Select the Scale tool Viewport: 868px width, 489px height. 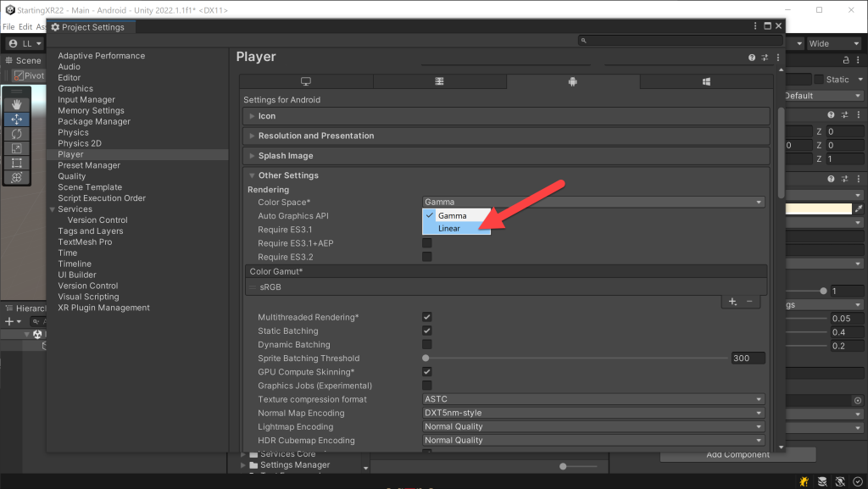17,148
